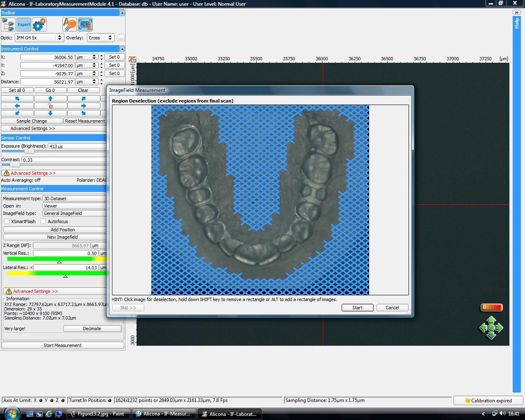Click the green navigation arrows pad
The image size is (525, 420).
click(491, 328)
